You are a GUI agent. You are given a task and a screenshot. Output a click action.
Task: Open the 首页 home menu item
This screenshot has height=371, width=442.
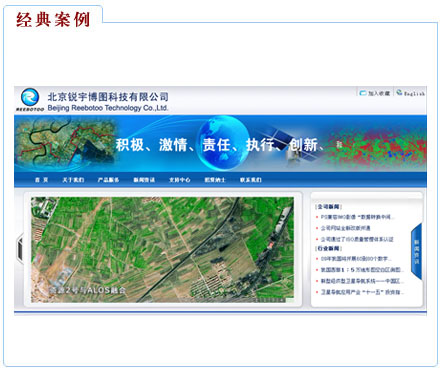(x=42, y=180)
